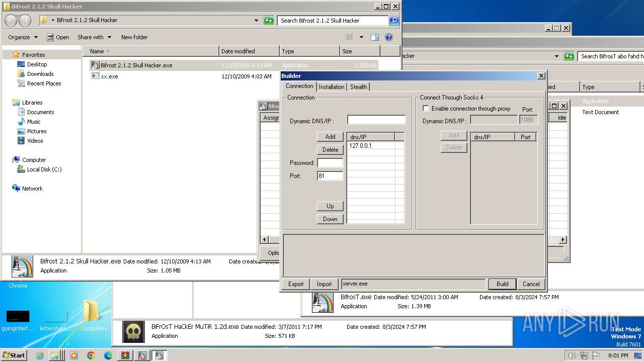The image size is (644, 362).
Task: Open the view options dropdown arrow
Action: [x=361, y=37]
